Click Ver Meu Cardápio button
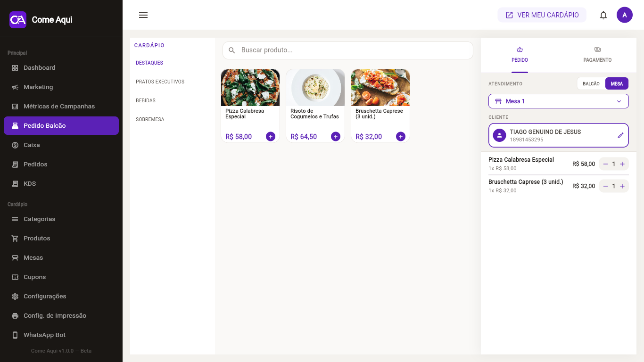Screen dimensions: 644x362 tap(542, 15)
